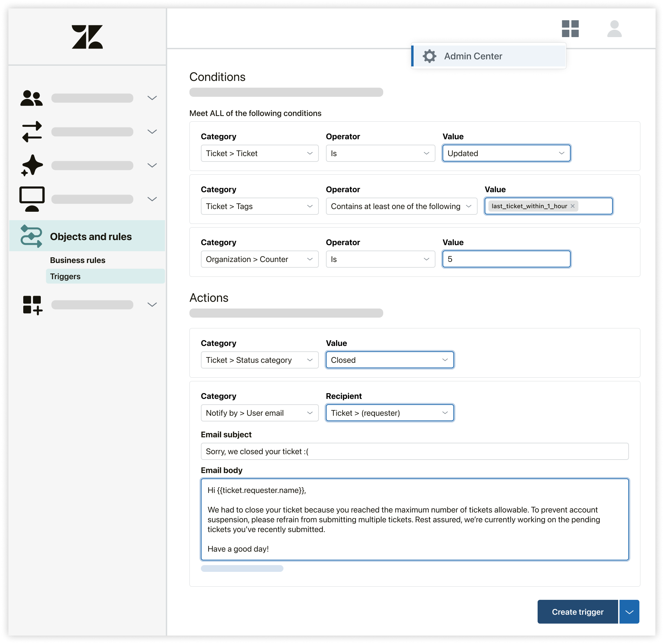This screenshot has height=644, width=664.
Task: Open the Ticket > Tags category dropdown
Action: (259, 206)
